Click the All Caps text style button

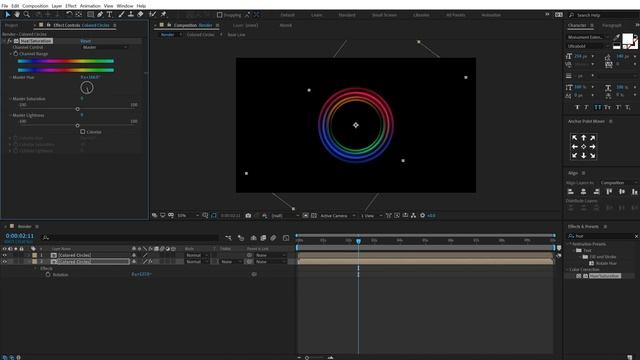click(598, 107)
